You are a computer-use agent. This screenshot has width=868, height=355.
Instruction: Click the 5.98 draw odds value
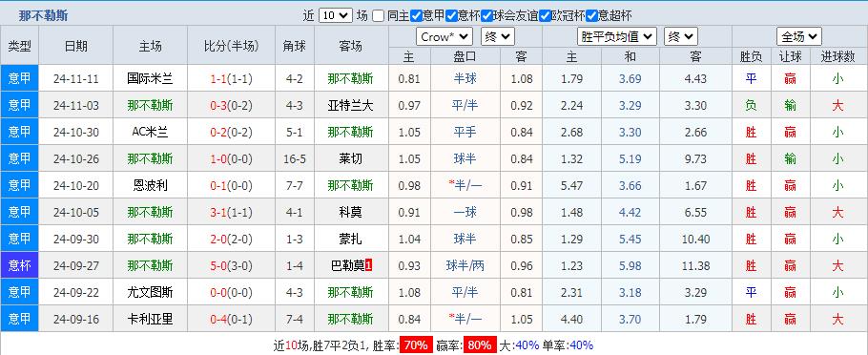click(630, 266)
